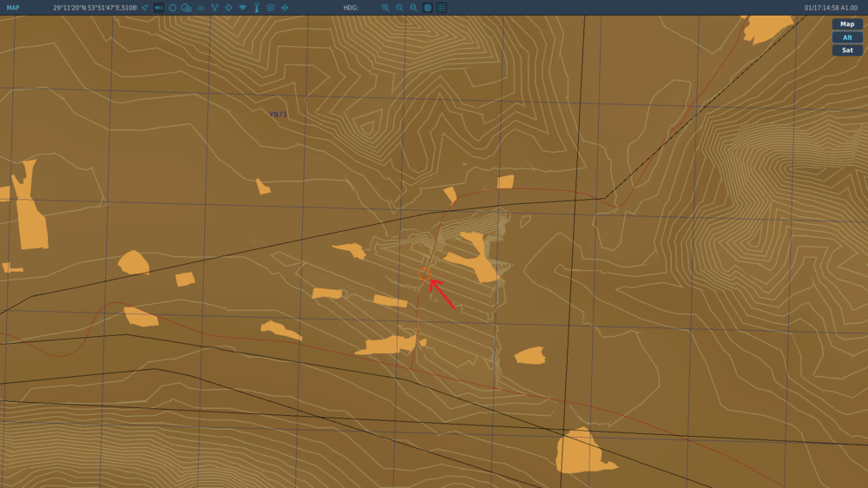868x488 pixels.
Task: Switch to Map view mode
Action: tap(847, 23)
